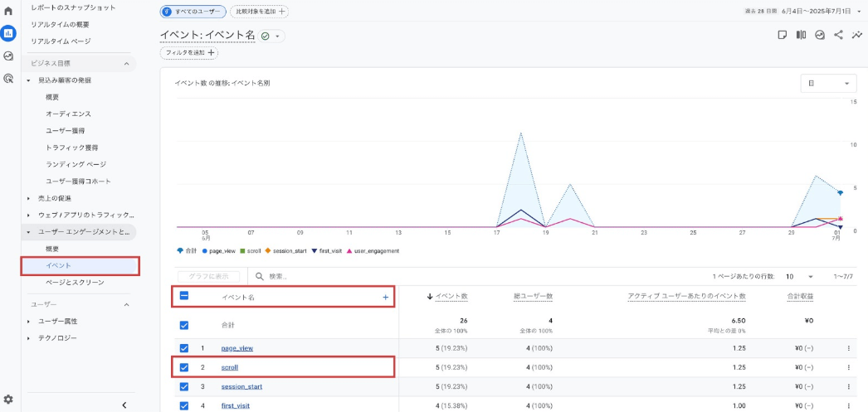
Task: Click the Home icon in left rail
Action: (x=8, y=11)
